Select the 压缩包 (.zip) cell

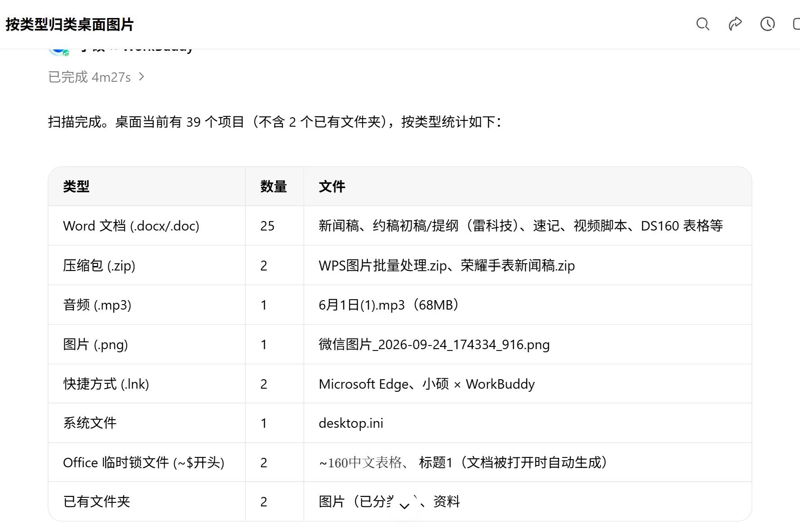pos(147,265)
